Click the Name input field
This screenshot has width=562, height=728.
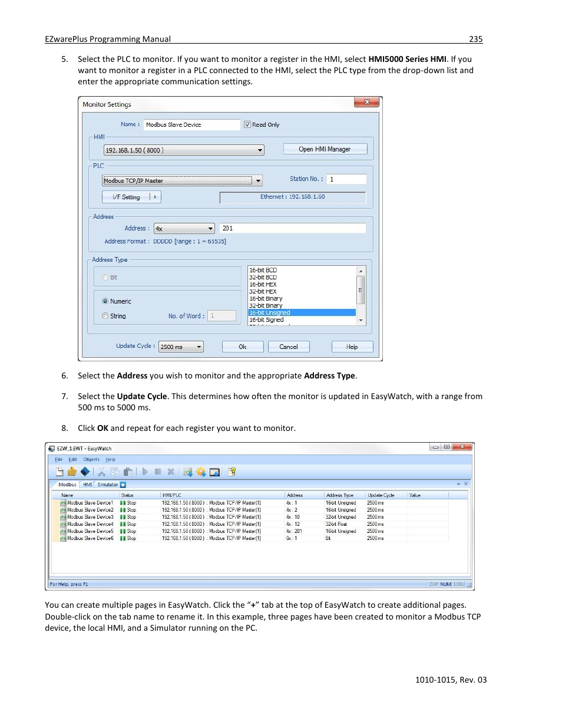pyautogui.click(x=192, y=124)
